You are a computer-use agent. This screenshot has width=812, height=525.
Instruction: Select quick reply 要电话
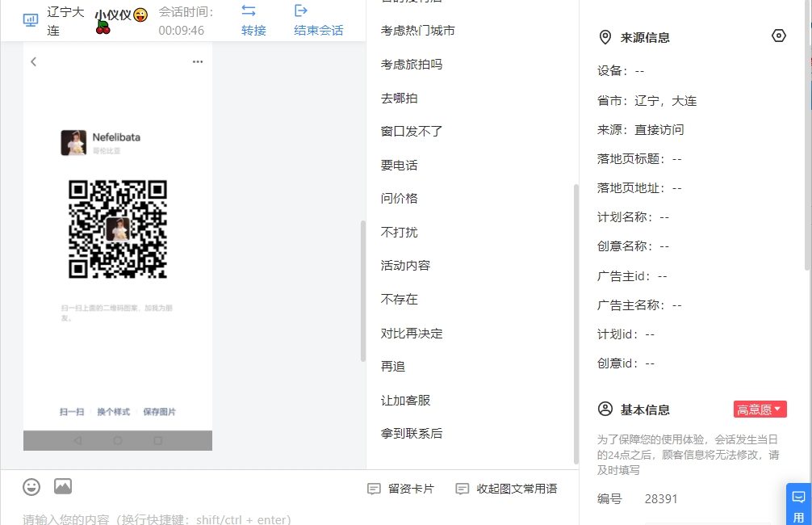399,165
